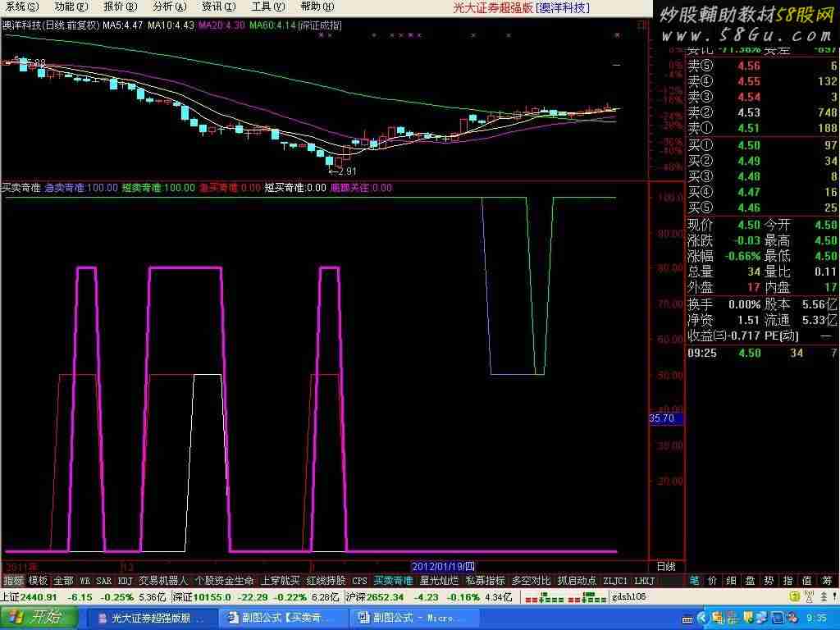This screenshot has width=840, height=630.
Task: Click the first red-green signal bar indicator
Action: pyautogui.click(x=544, y=597)
